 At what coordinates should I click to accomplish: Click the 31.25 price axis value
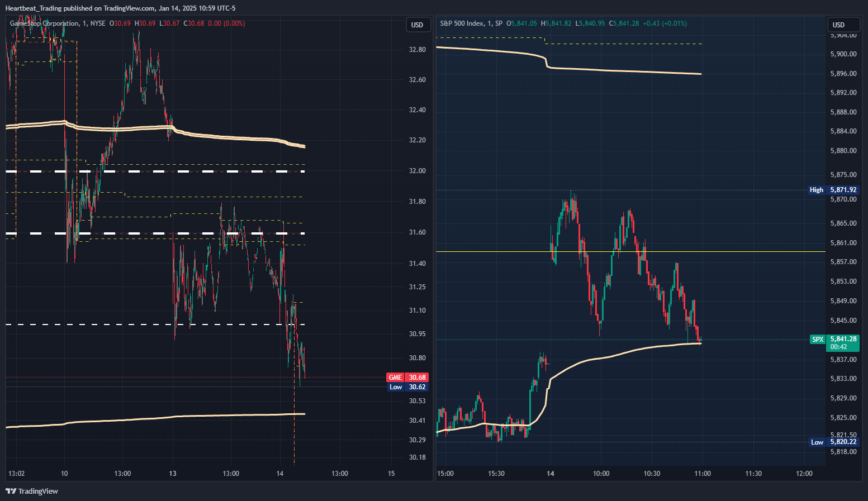coord(418,287)
